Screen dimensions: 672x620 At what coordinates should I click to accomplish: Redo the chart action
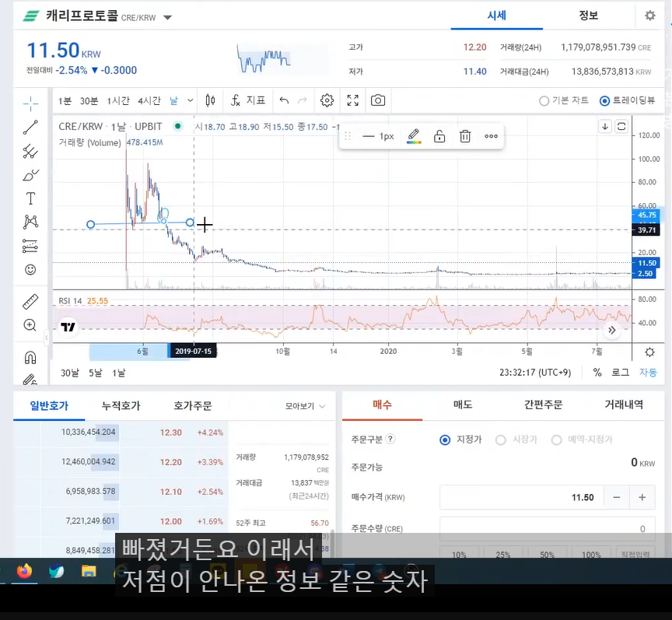pos(303,101)
